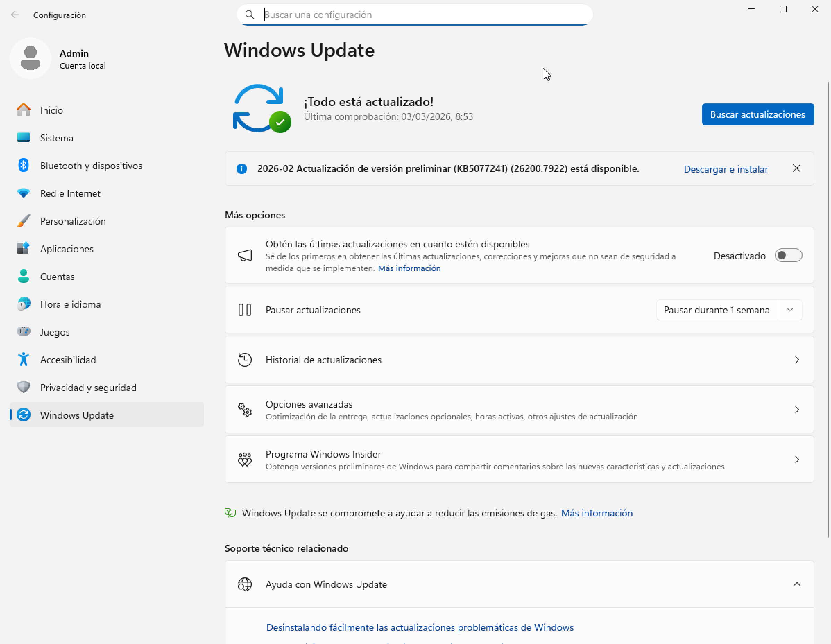The height and width of the screenshot is (644, 831).
Task: Open Programa Windows Insider chevron
Action: pos(797,459)
